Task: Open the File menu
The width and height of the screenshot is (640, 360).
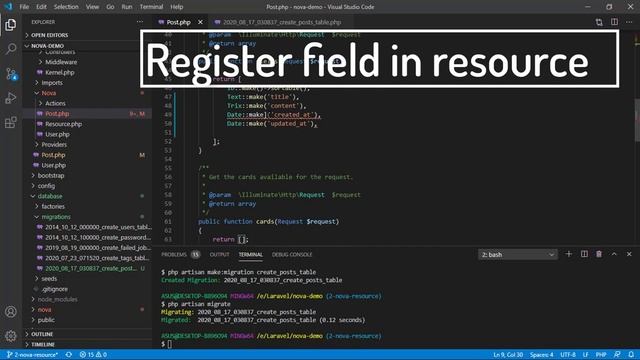Action: click(24, 7)
